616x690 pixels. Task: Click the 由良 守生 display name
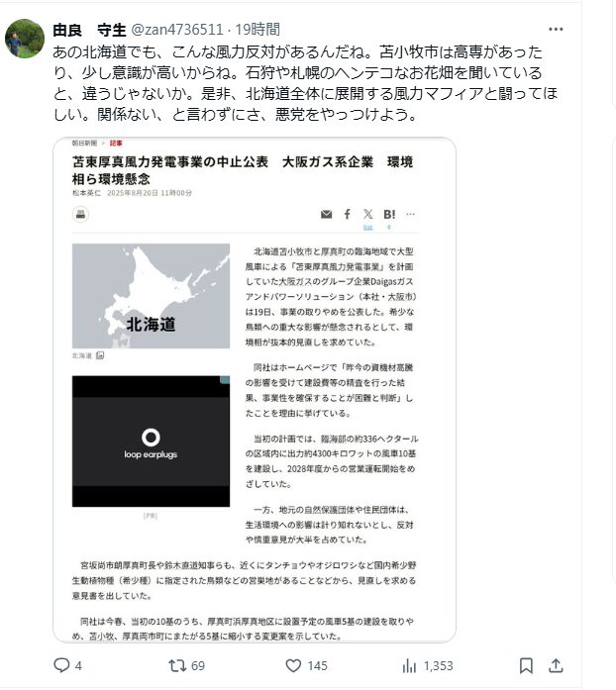point(89,30)
